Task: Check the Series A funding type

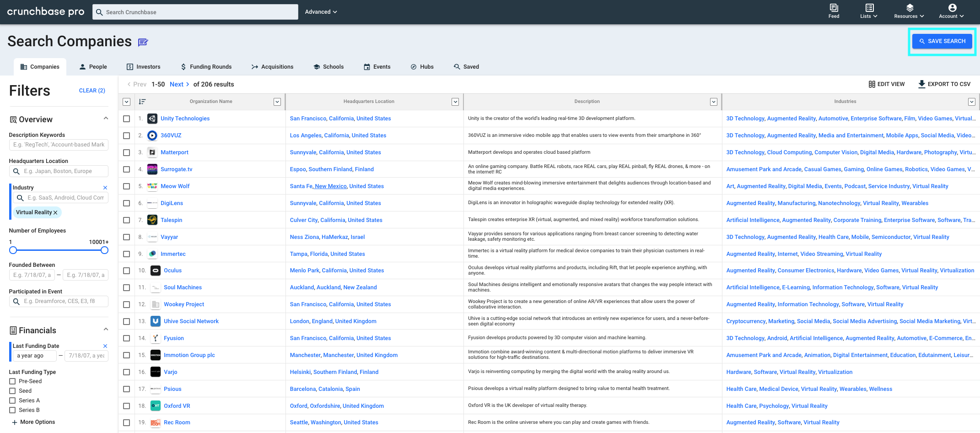Action: [x=12, y=401]
